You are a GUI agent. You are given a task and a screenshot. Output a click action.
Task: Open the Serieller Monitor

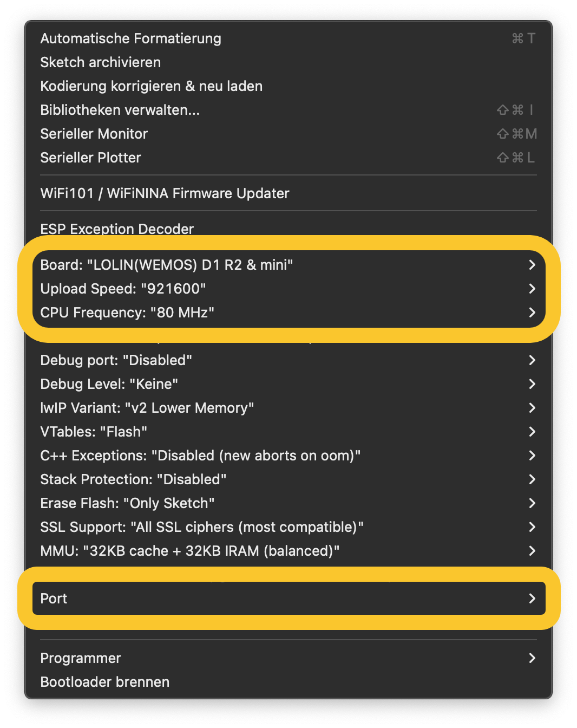(94, 134)
